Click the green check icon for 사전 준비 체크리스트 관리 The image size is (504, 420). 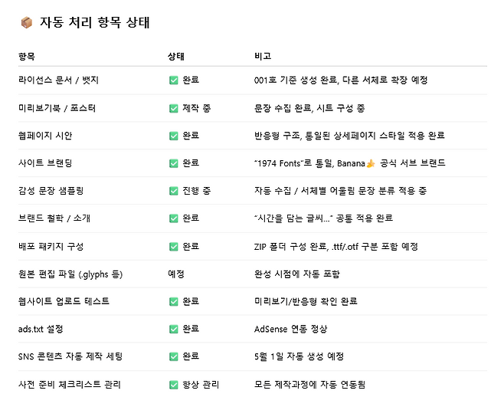(x=173, y=384)
